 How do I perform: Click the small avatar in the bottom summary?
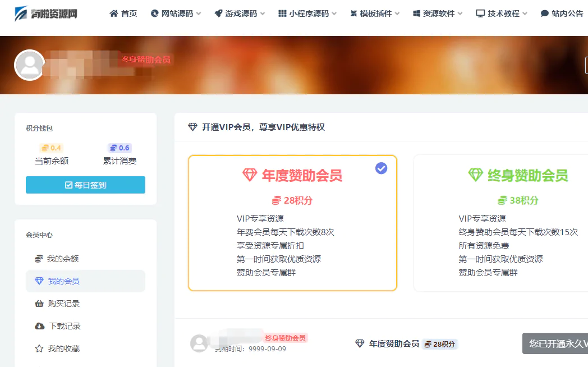[x=199, y=343]
